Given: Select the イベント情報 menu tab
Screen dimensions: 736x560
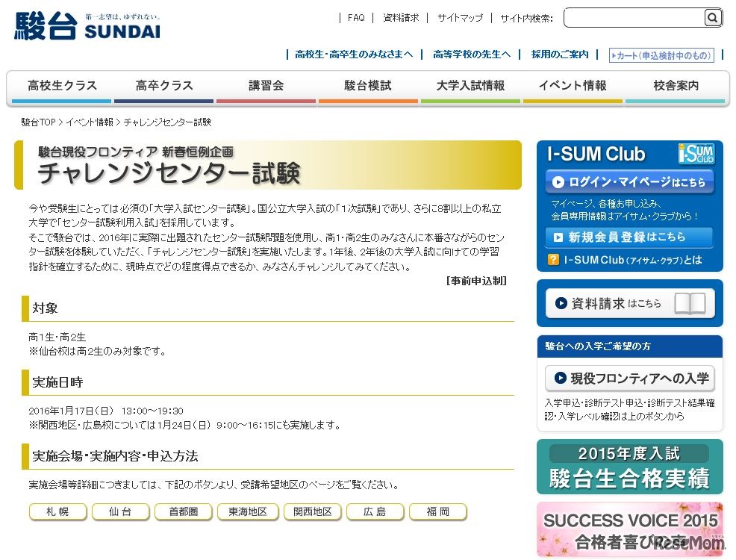Looking at the screenshot, I should point(573,87).
